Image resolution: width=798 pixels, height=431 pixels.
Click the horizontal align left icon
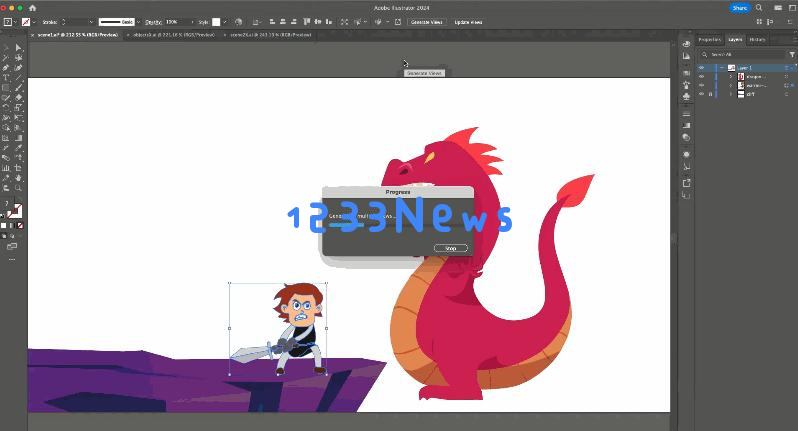[272, 22]
